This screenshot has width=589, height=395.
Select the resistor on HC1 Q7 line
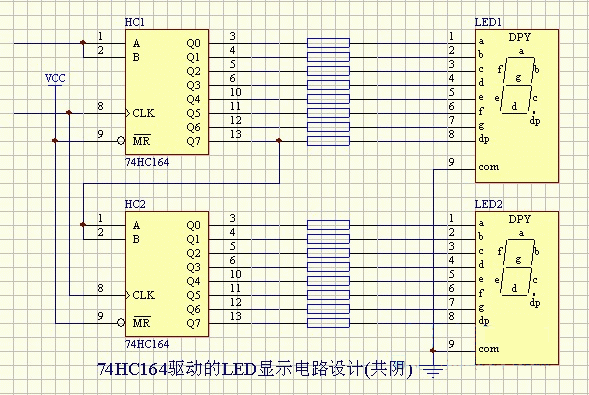[328, 141]
